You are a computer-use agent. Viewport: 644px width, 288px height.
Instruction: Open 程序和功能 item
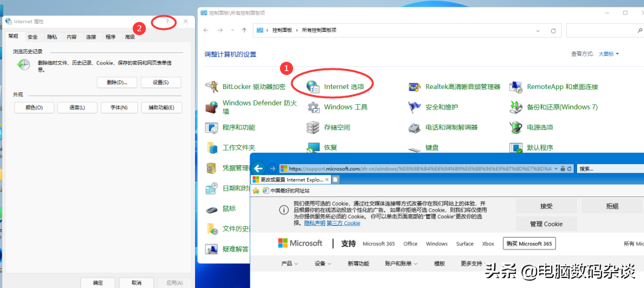point(230,127)
